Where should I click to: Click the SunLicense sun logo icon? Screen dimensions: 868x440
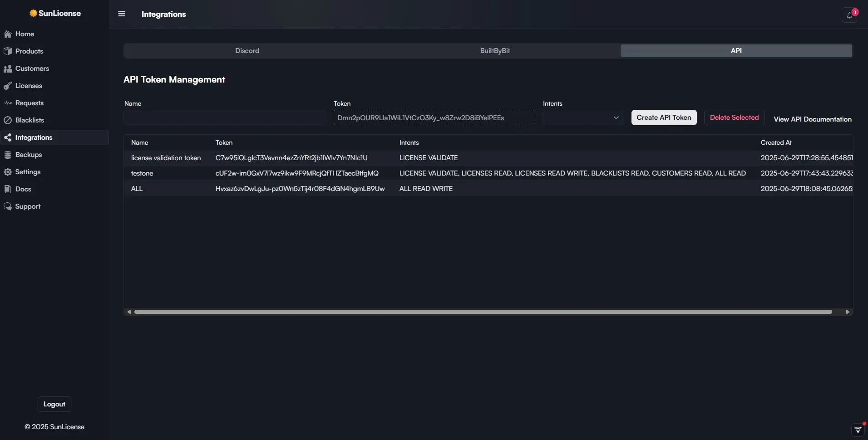point(33,13)
